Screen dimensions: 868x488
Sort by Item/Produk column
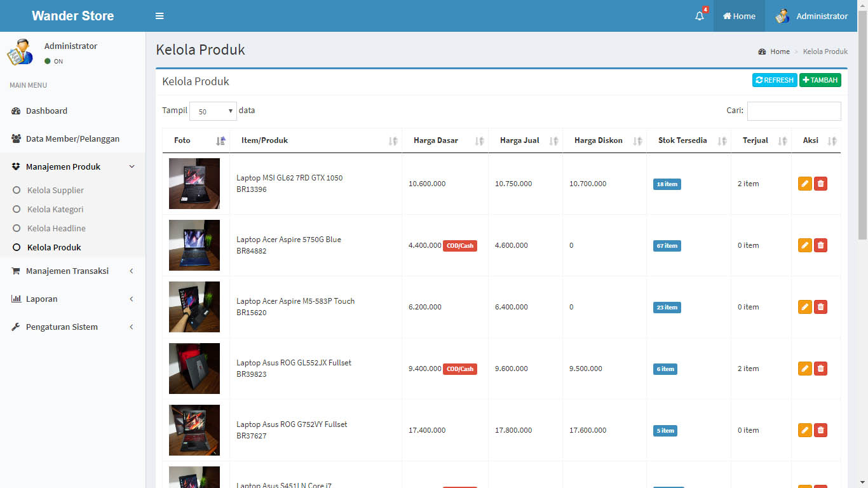pos(316,140)
